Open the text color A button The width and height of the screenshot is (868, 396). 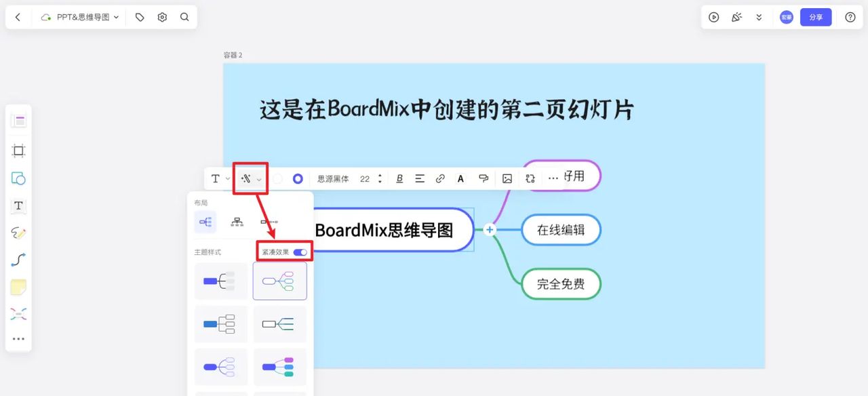pos(460,179)
